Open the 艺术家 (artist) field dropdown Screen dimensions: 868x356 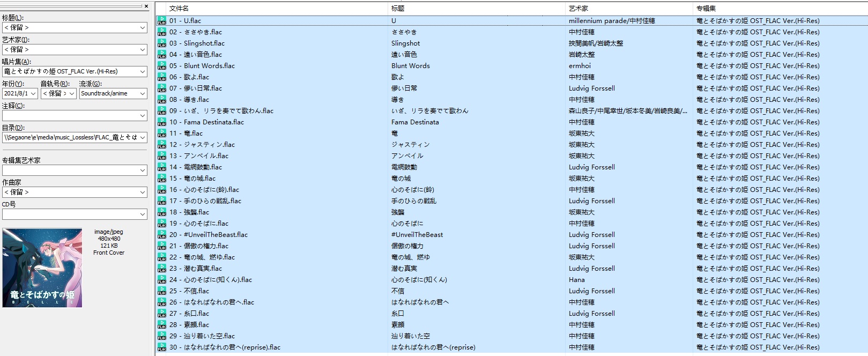tap(143, 49)
